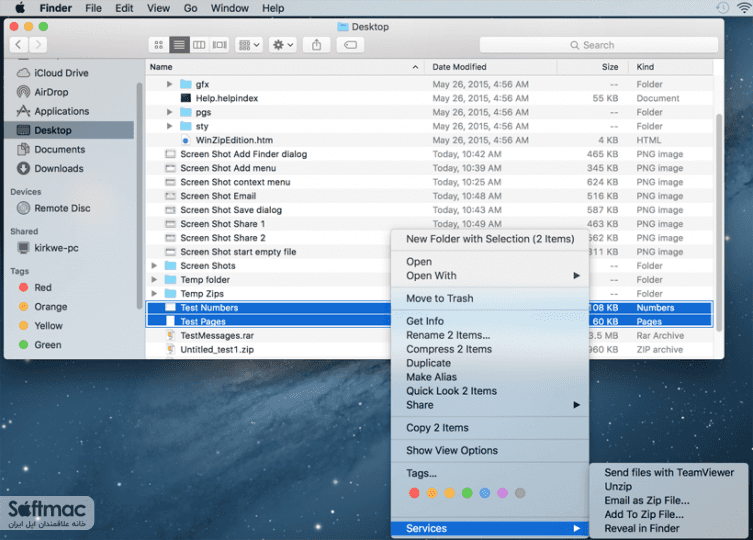The height and width of the screenshot is (540, 753).
Task: Choose Send files with TeamViewer
Action: click(x=668, y=472)
